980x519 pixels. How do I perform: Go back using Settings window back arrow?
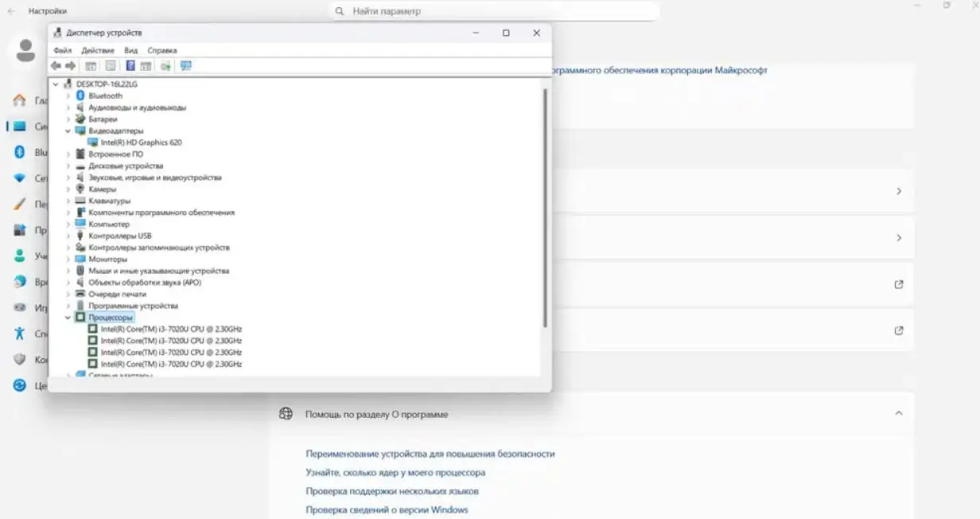pos(11,11)
